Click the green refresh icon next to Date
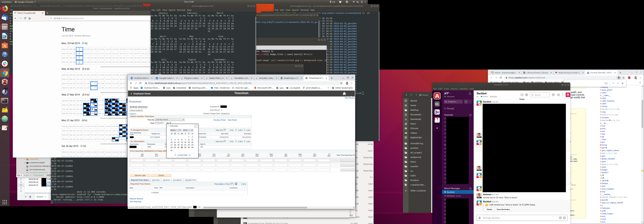 pos(170,123)
